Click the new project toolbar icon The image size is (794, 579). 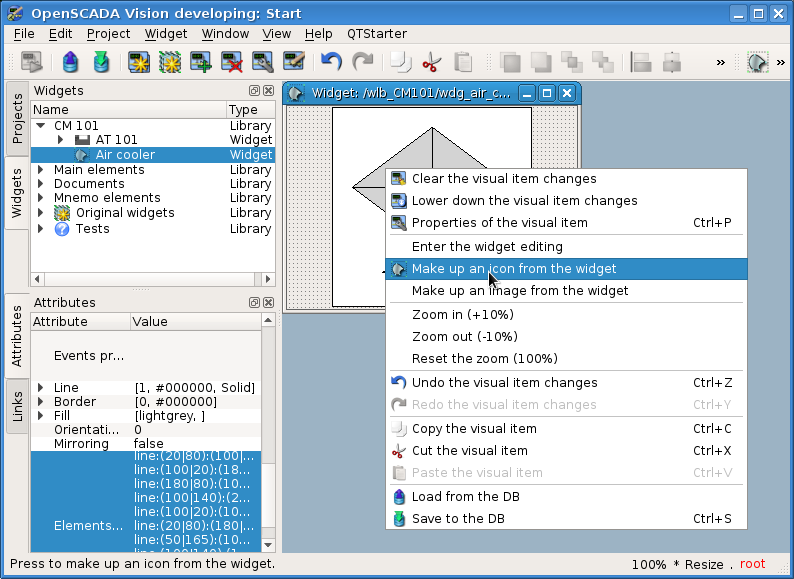pos(139,62)
